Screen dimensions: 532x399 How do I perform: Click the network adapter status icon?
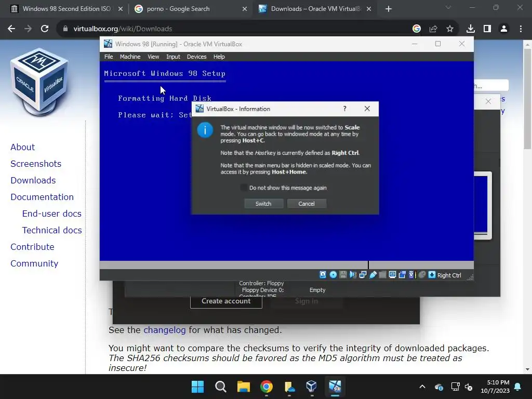click(363, 275)
